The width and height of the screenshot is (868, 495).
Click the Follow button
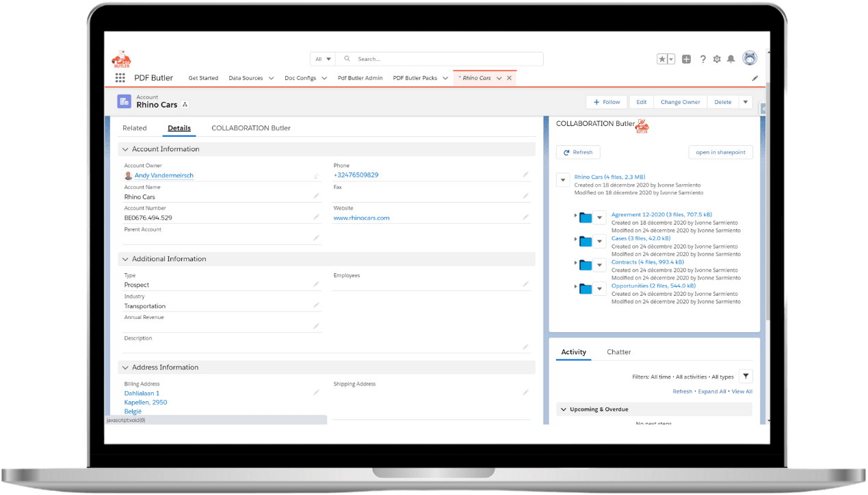607,102
